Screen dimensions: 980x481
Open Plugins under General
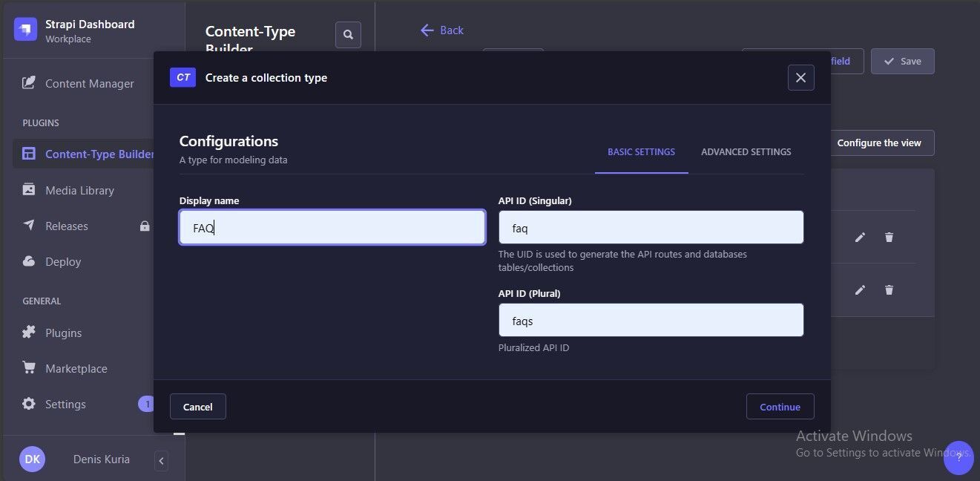point(63,333)
